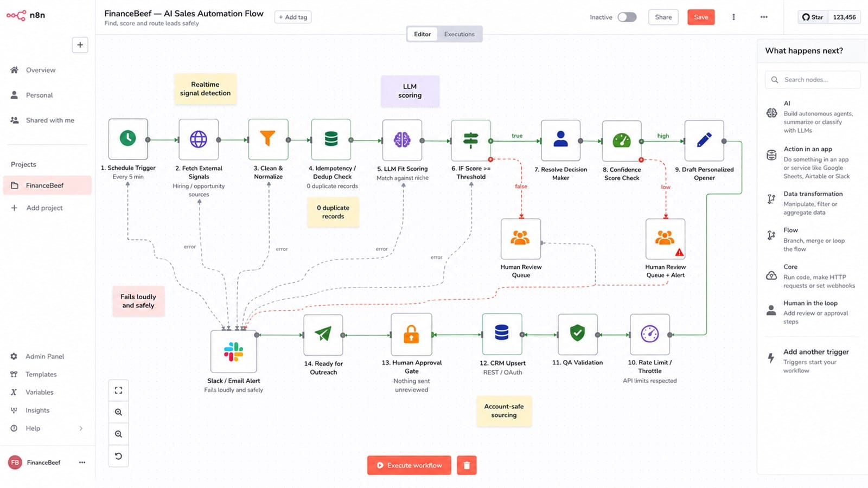Click Add another trigger
Viewport: 868px width, 488px height.
coord(813,361)
